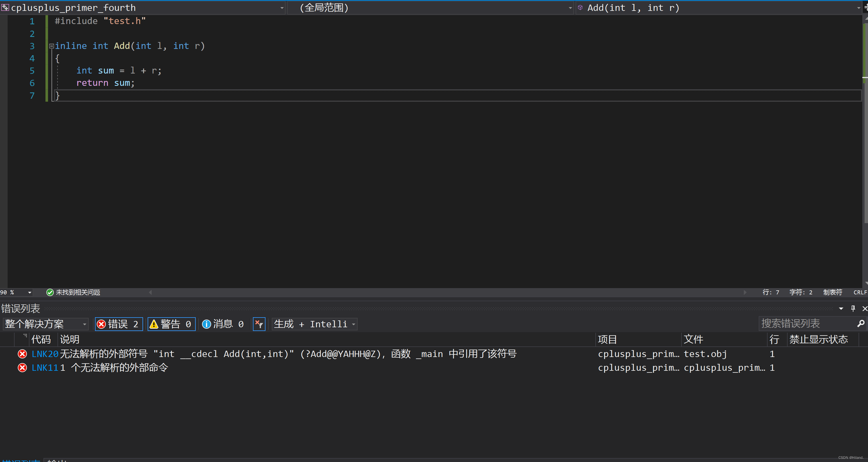Click the pin icon on the error list panel
The width and height of the screenshot is (868, 462).
pos(853,308)
